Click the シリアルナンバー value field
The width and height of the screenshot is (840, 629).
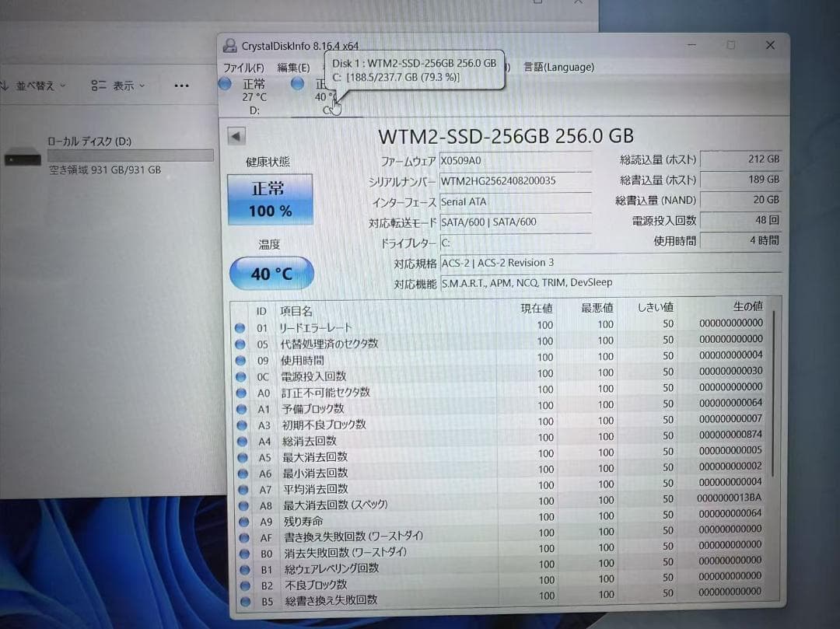point(516,182)
